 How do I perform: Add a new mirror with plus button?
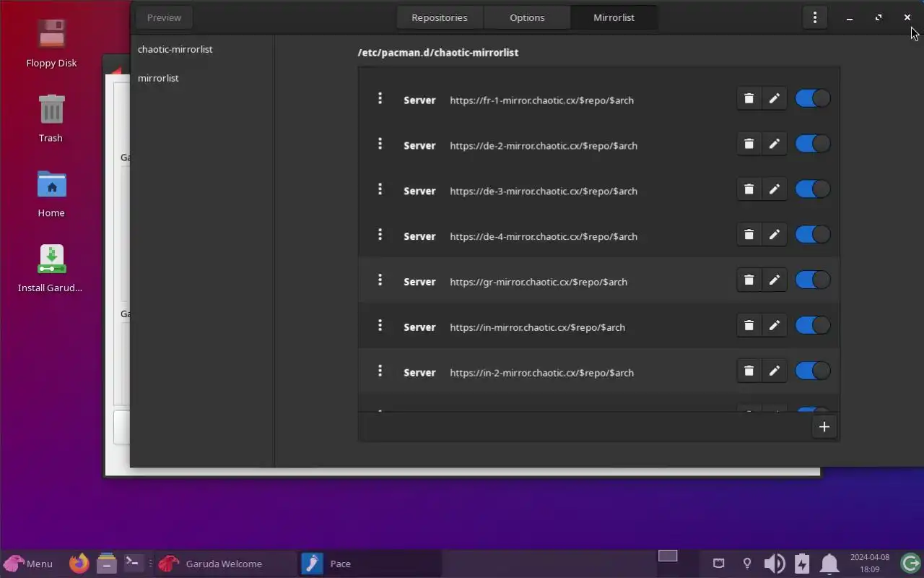(x=824, y=427)
